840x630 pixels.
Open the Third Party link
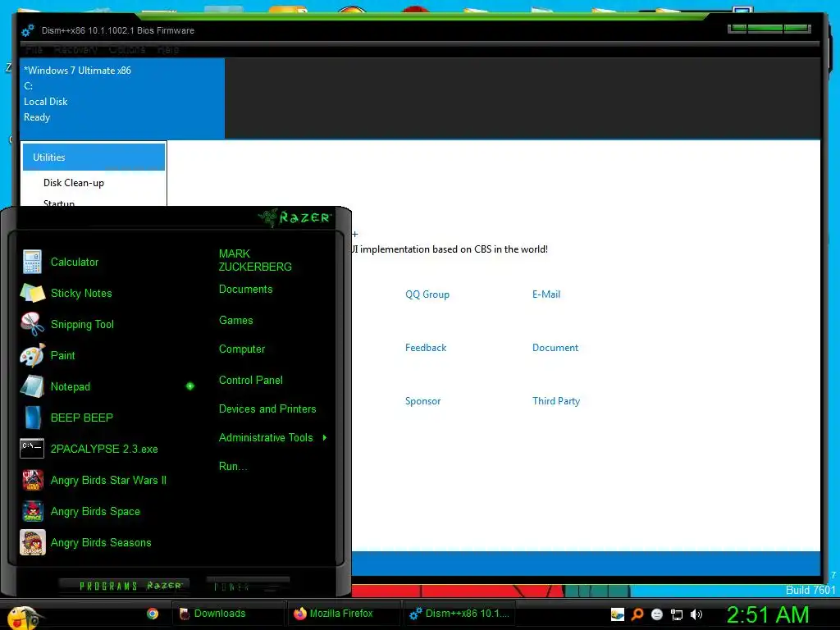(556, 401)
